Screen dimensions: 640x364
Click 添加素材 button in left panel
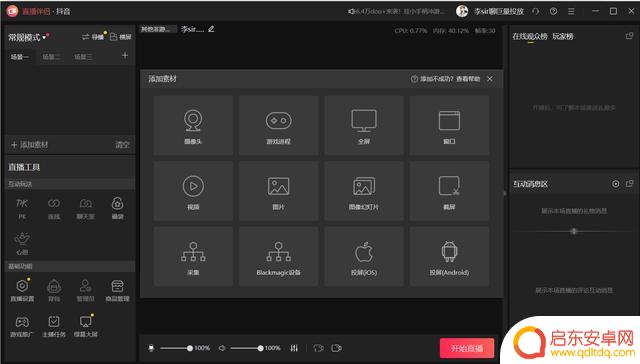point(29,144)
